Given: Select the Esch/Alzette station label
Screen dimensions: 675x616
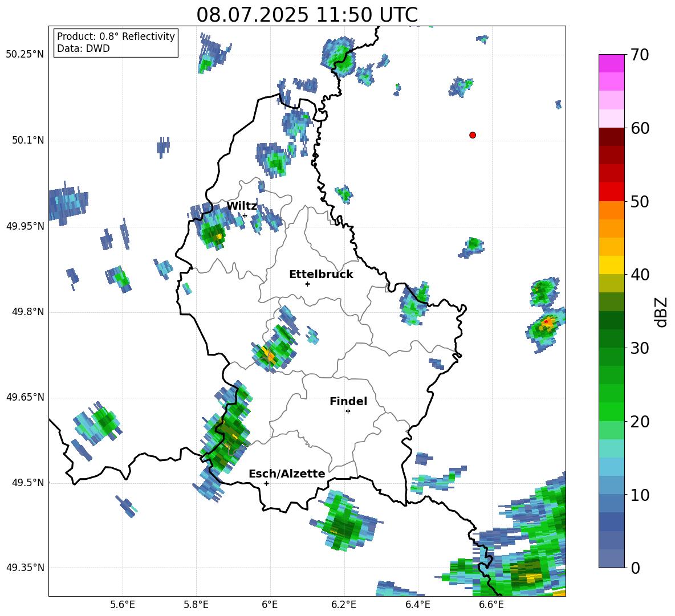Looking at the screenshot, I should click(287, 474).
